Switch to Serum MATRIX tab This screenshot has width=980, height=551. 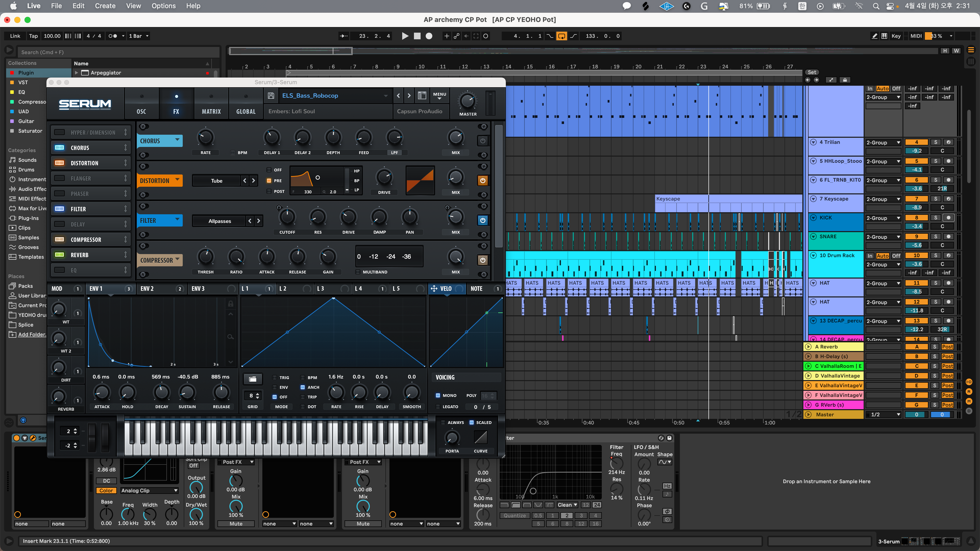pos(211,103)
